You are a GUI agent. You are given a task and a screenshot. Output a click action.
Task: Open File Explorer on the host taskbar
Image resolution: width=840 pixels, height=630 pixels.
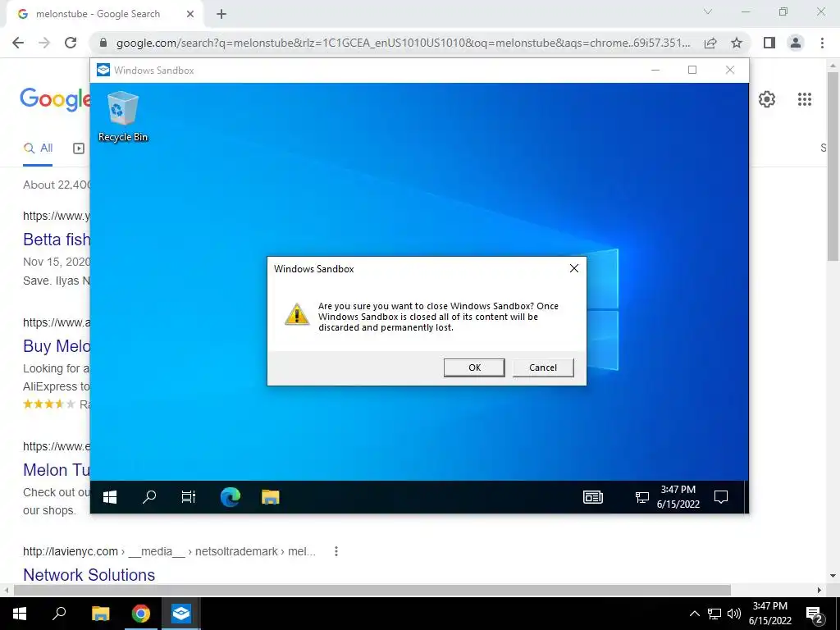coord(100,614)
